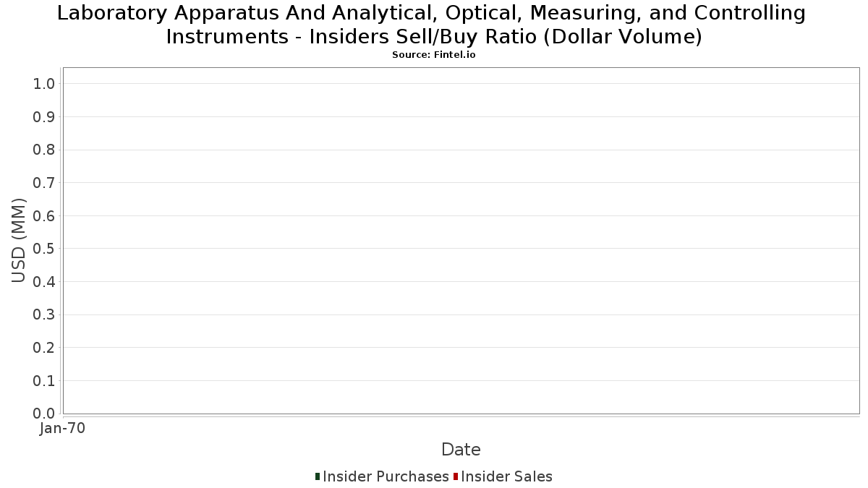Click the Jan-70 x-axis tick label
The width and height of the screenshot is (868, 488).
coord(62,429)
